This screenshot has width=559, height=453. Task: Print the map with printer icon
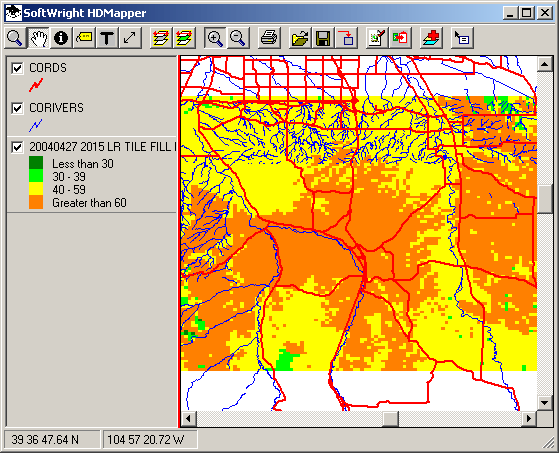tap(269, 38)
